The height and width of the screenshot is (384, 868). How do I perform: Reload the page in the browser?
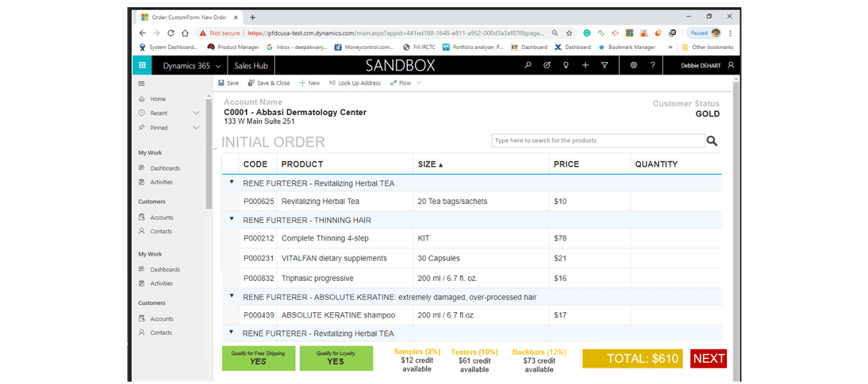(x=171, y=33)
